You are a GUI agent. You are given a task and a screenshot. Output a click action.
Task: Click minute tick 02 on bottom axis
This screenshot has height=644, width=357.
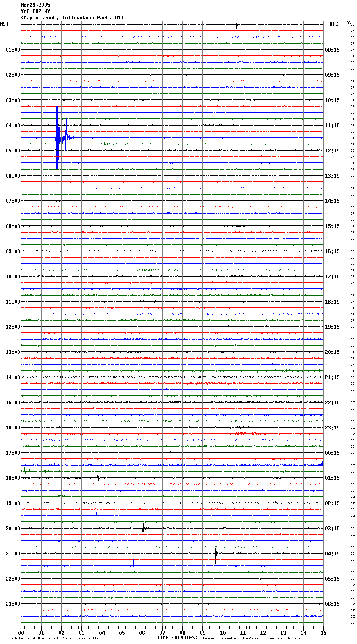coord(61,633)
